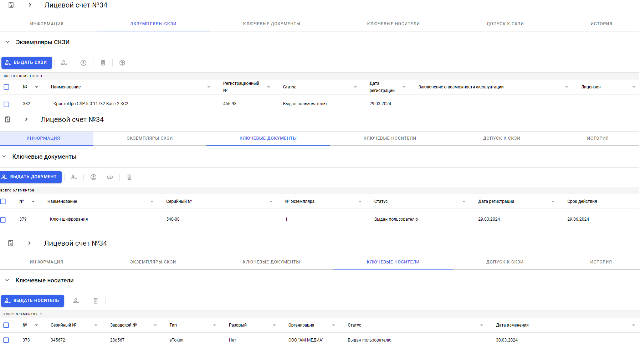
Task: Open the Серийный № column filter in Ключевые документы
Action: click(x=271, y=201)
